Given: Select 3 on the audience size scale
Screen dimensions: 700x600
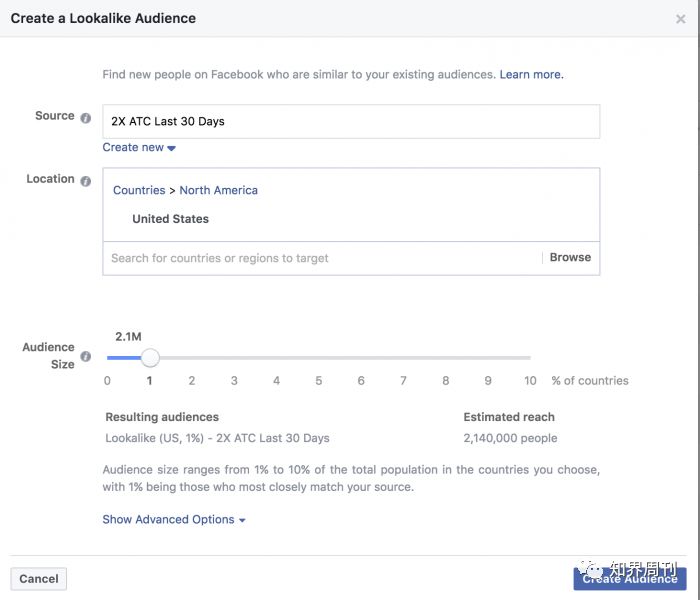Looking at the screenshot, I should pyautogui.click(x=234, y=381).
